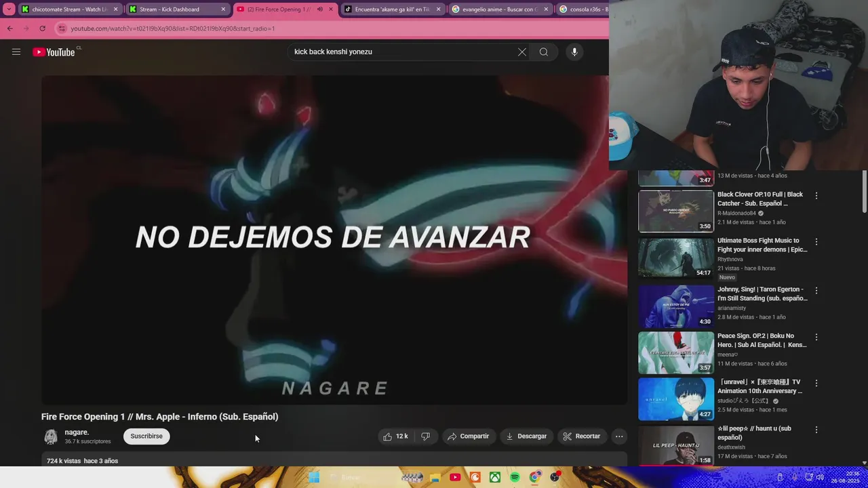Open Johnny, Sing! I'm Still Standing thumbnail
The height and width of the screenshot is (488, 868).
point(676,306)
